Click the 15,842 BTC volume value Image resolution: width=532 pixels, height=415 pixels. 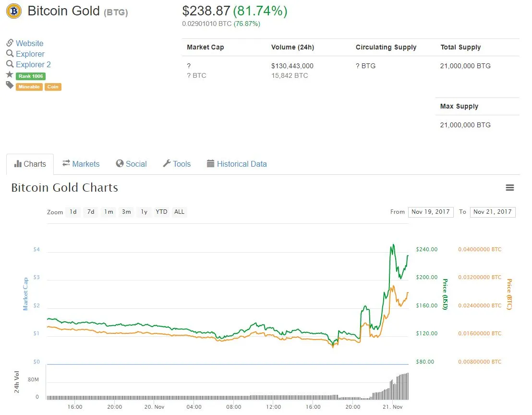click(x=290, y=75)
